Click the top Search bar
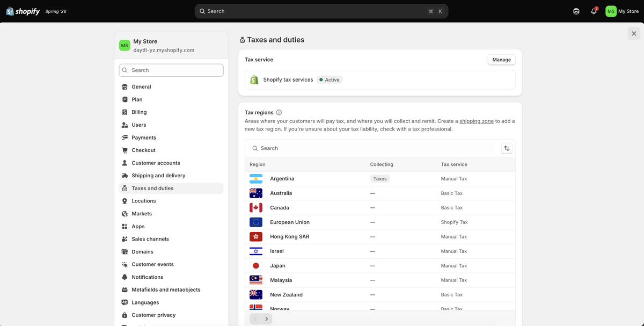644x326 pixels. tap(321, 11)
